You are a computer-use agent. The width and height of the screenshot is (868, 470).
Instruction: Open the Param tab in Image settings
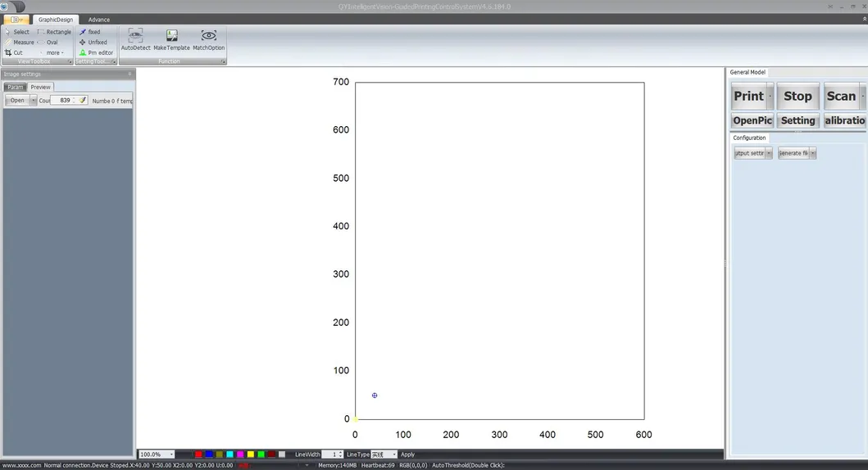(16, 87)
